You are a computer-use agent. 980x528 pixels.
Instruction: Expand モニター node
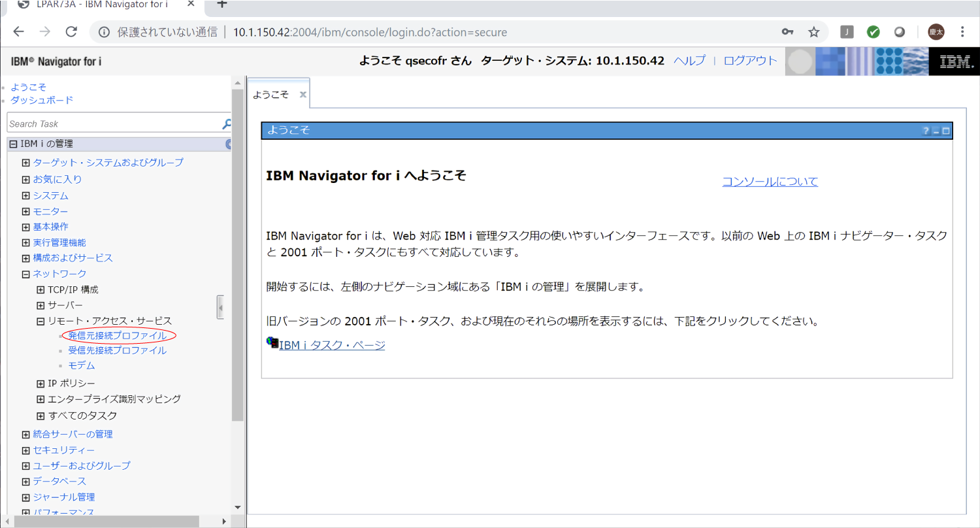pyautogui.click(x=25, y=211)
